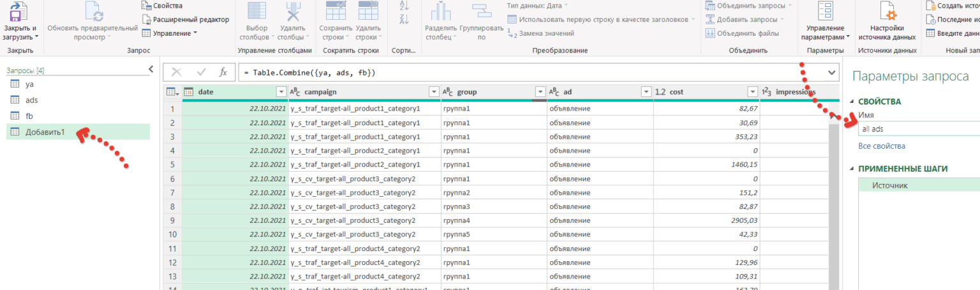Image resolution: width=980 pixels, height=290 pixels.
Task: Click Использовать первую строку в качестве заголовков
Action: (x=600, y=19)
